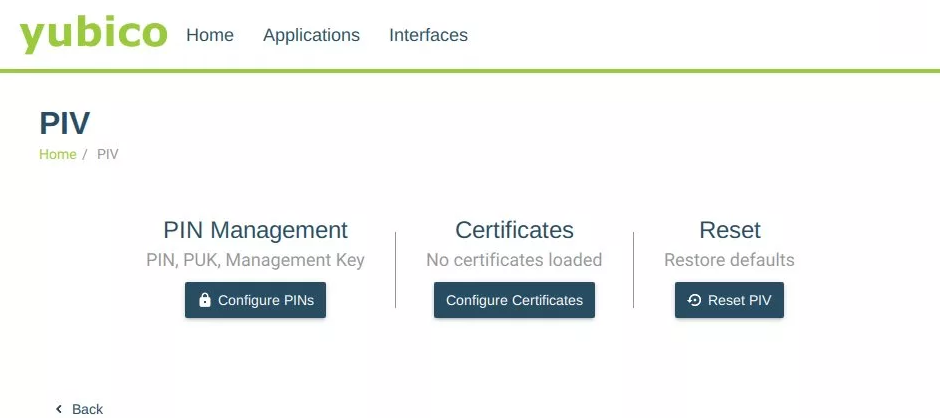
Task: Click the back chevron arrow icon
Action: tap(59, 409)
